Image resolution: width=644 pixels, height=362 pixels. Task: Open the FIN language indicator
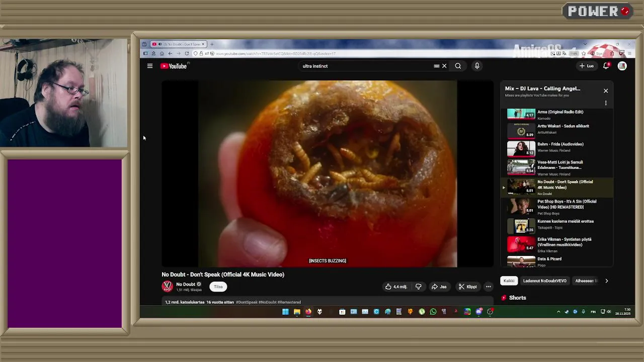point(593,312)
